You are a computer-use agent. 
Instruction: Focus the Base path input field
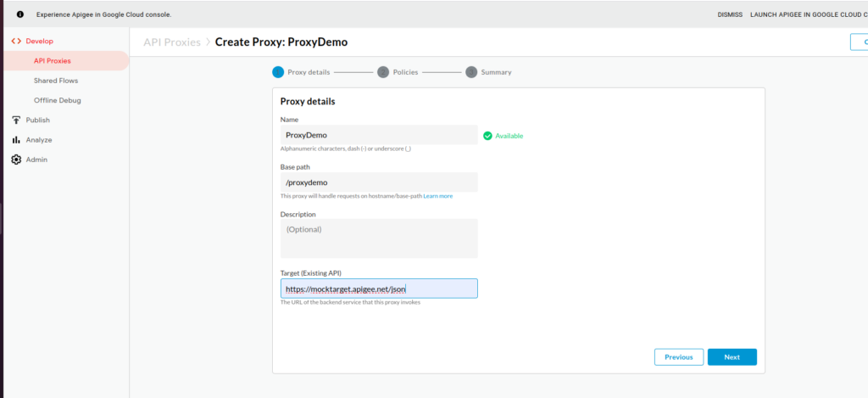coord(379,182)
